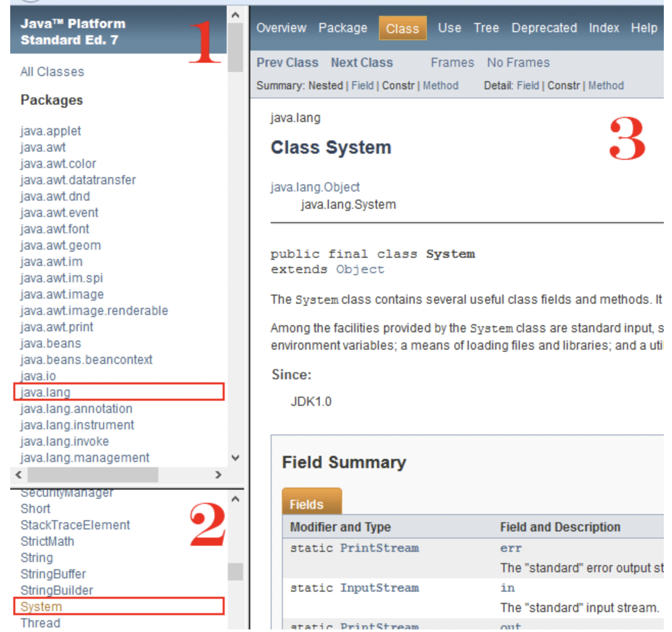Open java.beans package
The height and width of the screenshot is (632, 672).
point(51,344)
